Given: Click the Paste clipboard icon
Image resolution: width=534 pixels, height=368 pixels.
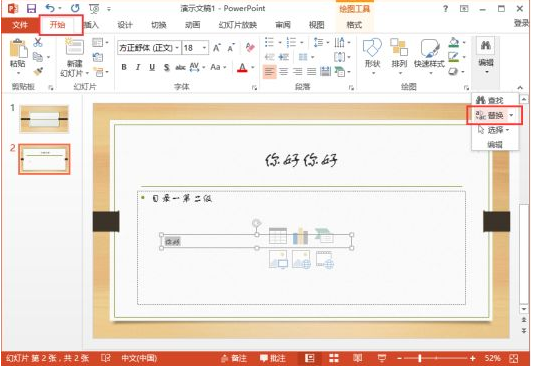Looking at the screenshot, I should tap(18, 48).
